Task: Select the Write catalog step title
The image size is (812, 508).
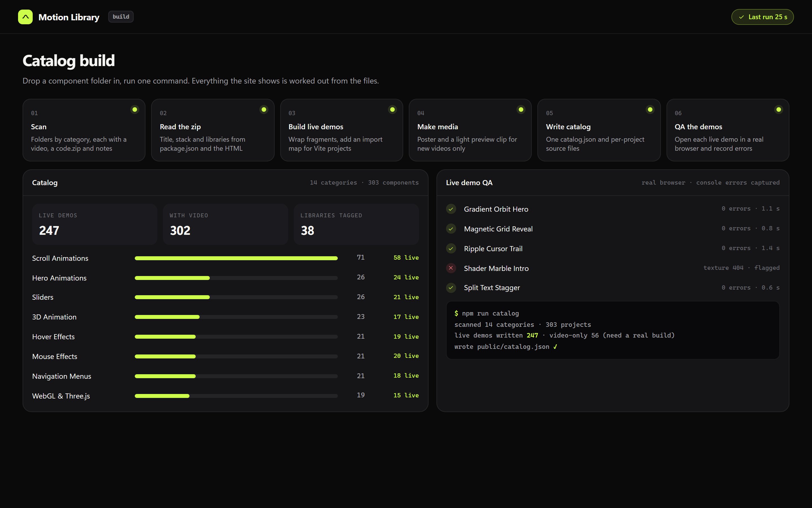Action: click(x=568, y=127)
